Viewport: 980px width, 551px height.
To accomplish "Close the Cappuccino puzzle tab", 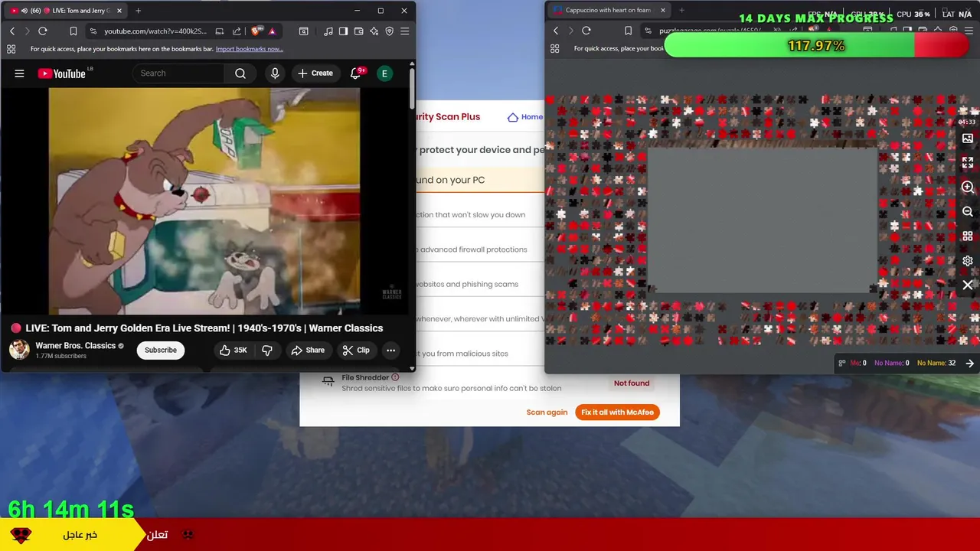I will (x=663, y=11).
